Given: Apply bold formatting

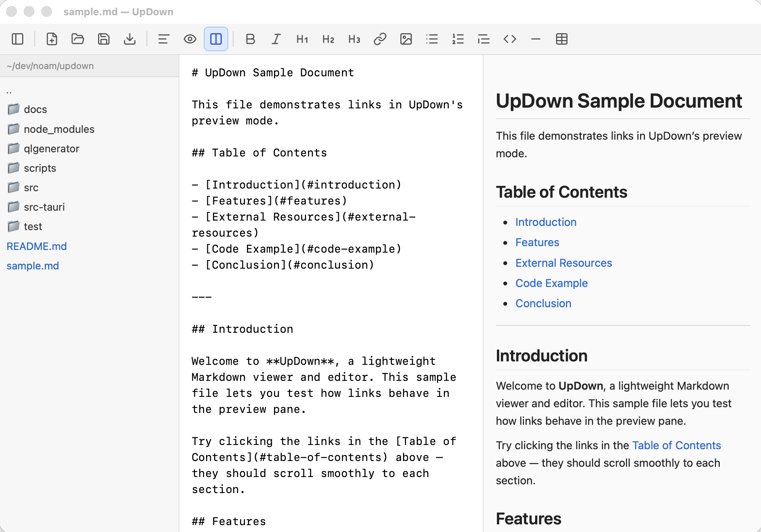Looking at the screenshot, I should pos(250,39).
